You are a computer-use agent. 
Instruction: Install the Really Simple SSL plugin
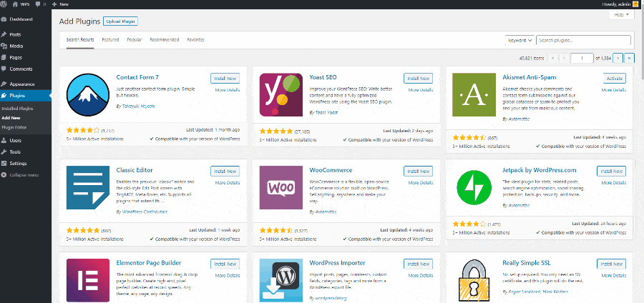pos(611,264)
